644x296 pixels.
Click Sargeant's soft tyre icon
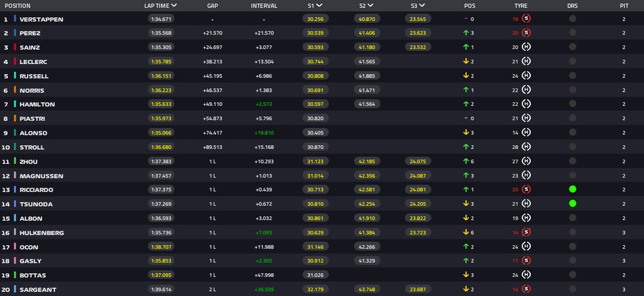(526, 289)
